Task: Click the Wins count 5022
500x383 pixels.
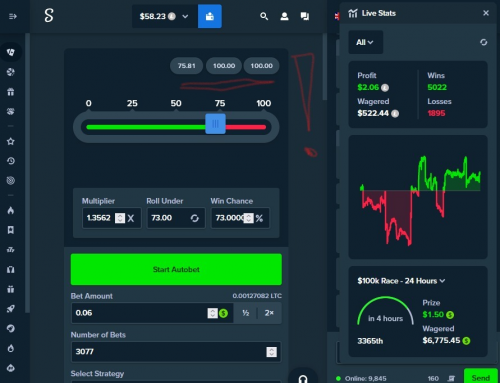Action: (x=437, y=87)
